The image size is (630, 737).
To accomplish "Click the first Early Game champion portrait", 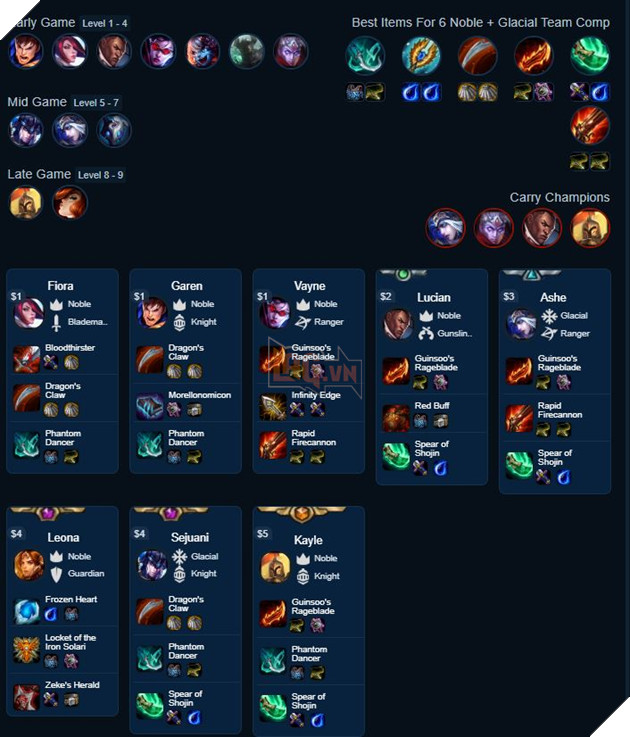I will tap(26, 51).
